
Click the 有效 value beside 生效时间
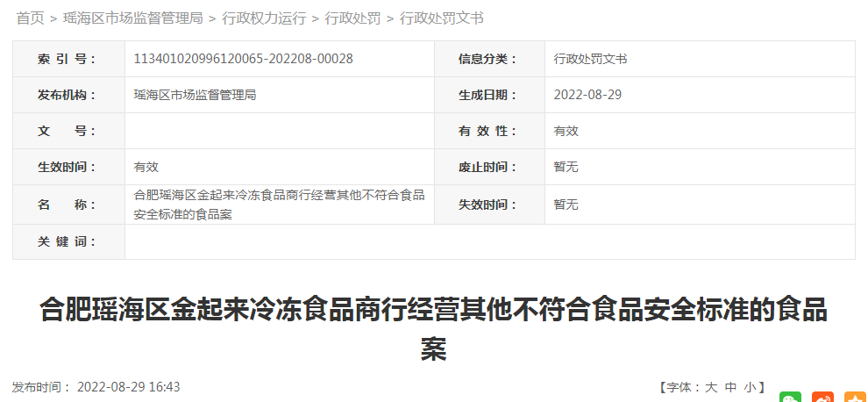click(x=146, y=167)
